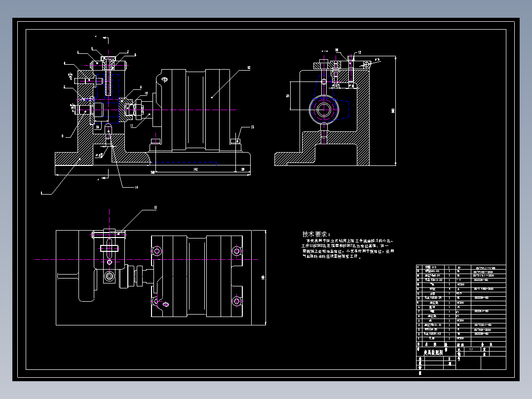Click part callout number 12 in front view
532x399 pixels.
[249, 68]
